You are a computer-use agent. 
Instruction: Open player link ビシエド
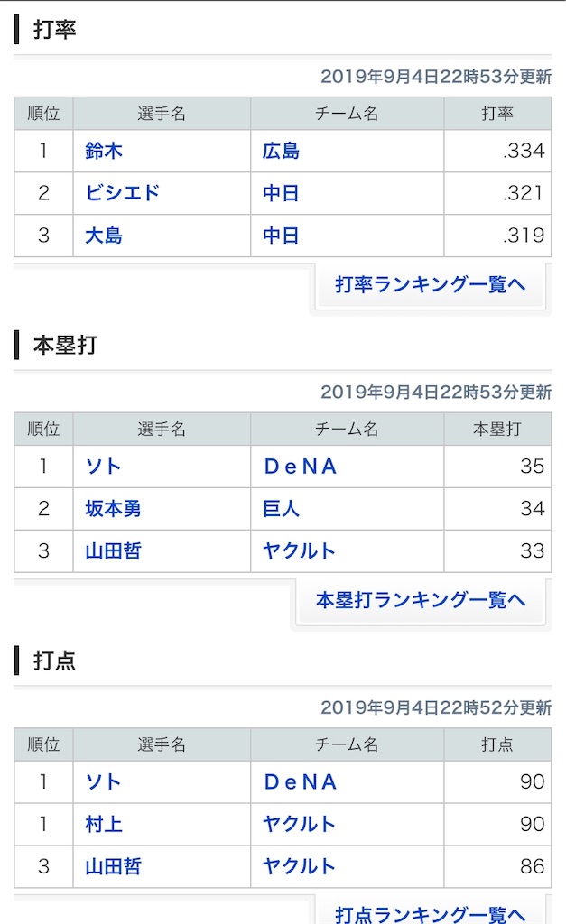coord(122,193)
